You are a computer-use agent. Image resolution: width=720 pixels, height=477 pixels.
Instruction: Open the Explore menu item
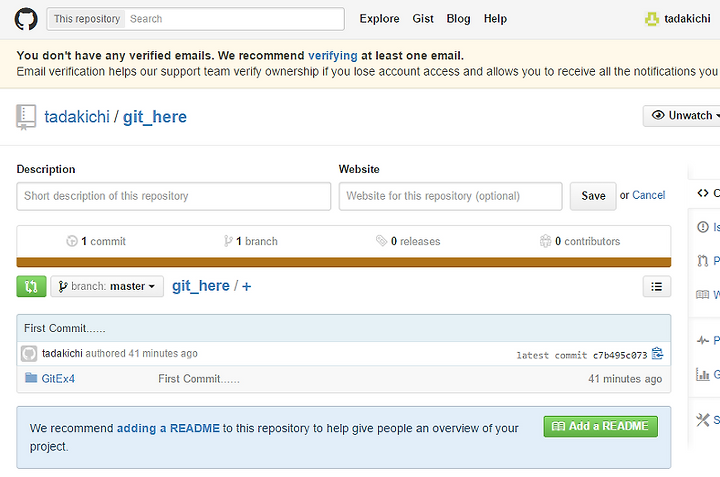[379, 19]
